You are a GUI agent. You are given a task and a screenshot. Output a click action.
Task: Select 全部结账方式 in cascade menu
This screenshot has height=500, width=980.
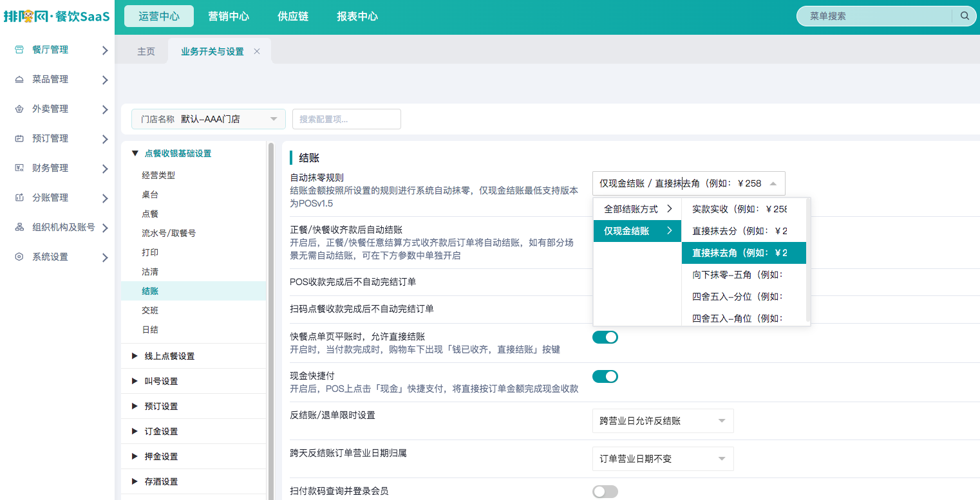637,209
